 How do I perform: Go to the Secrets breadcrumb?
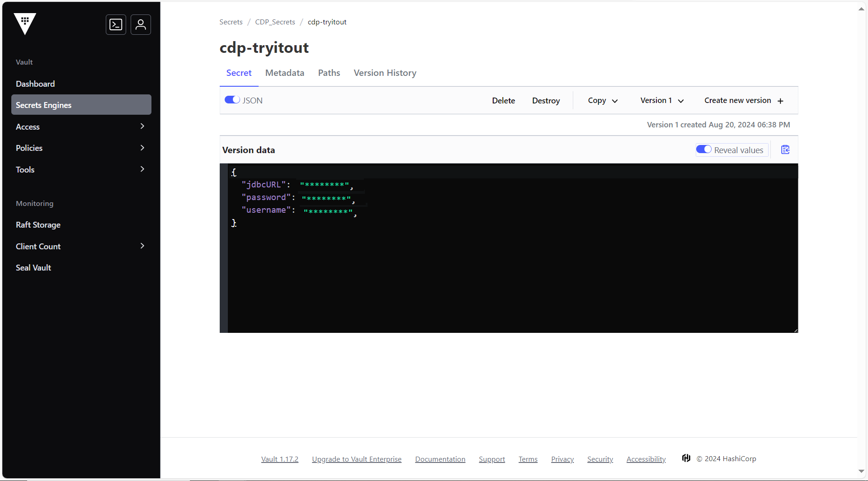[x=231, y=22]
